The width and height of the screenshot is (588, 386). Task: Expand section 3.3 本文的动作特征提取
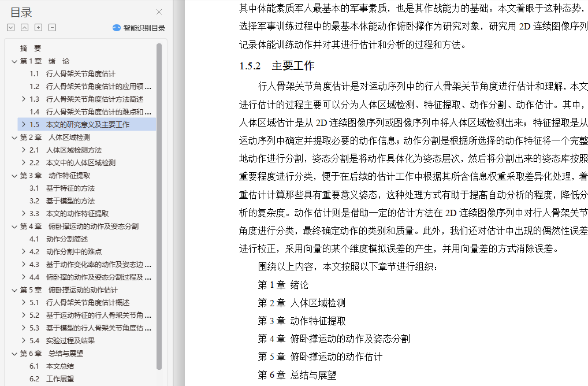24,213
